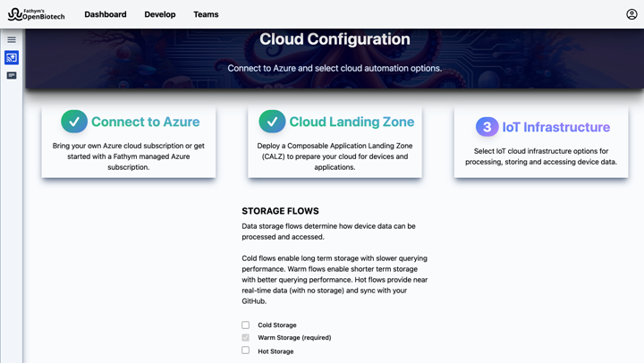
Task: Open the IoT Infrastructure step heading
Action: click(x=556, y=127)
